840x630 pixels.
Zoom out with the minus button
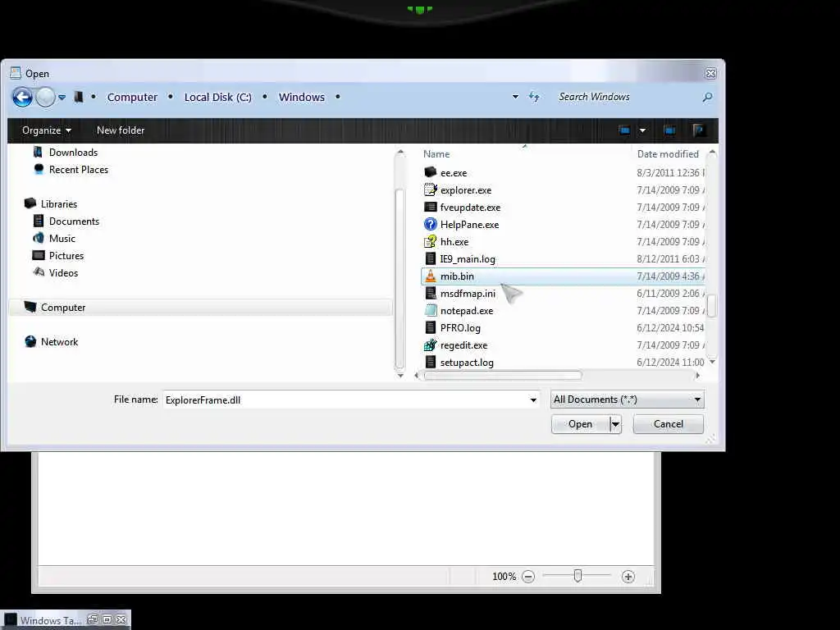[x=528, y=577]
